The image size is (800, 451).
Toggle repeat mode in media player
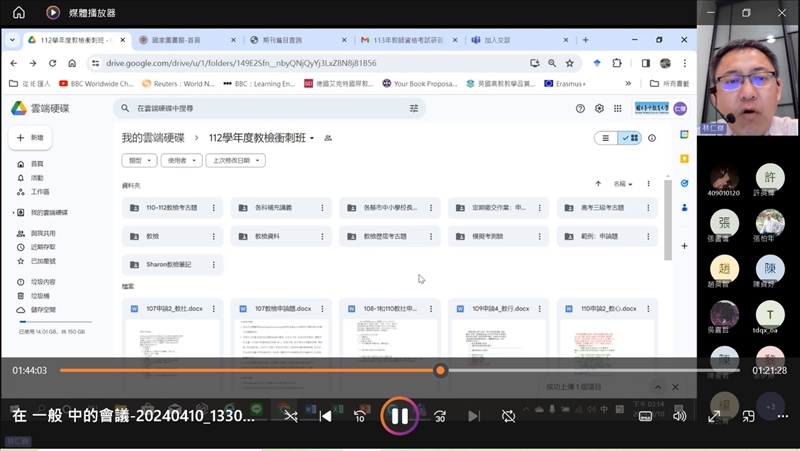click(508, 416)
